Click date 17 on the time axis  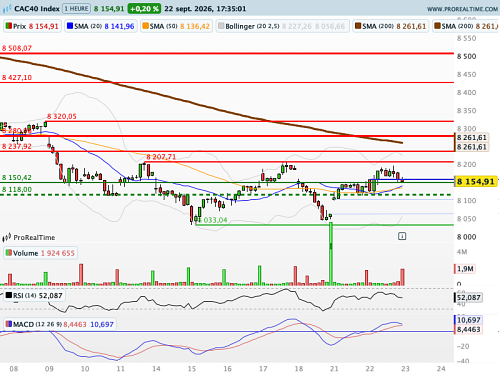pyautogui.click(x=263, y=369)
